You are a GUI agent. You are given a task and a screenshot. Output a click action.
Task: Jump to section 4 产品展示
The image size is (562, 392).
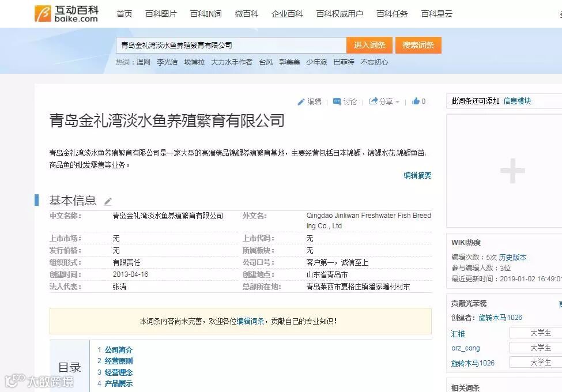118,383
